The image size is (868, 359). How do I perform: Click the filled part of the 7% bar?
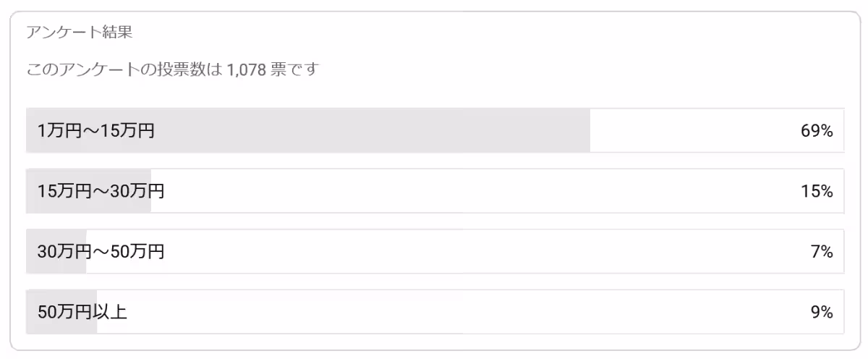(x=56, y=251)
